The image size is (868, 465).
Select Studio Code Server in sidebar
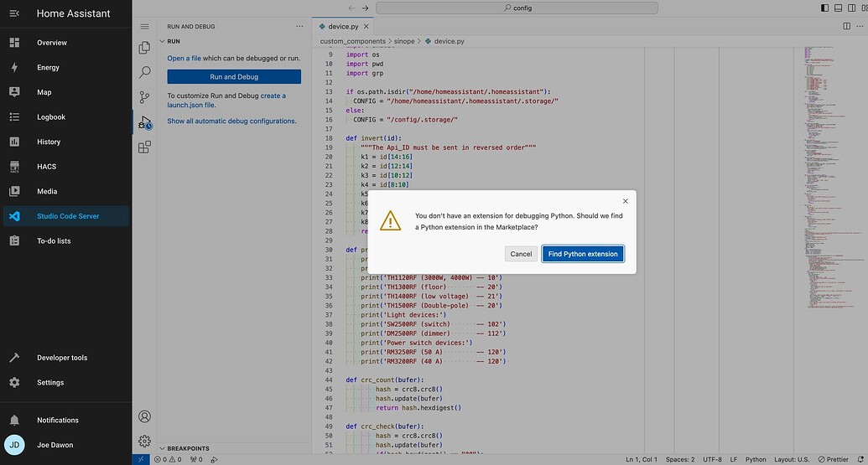coord(66,216)
